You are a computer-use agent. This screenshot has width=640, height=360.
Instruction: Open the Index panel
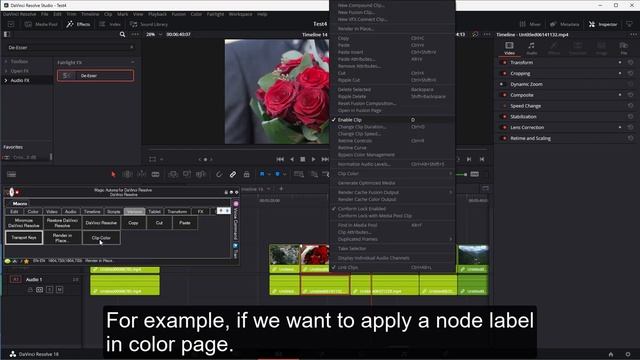pyautogui.click(x=110, y=24)
